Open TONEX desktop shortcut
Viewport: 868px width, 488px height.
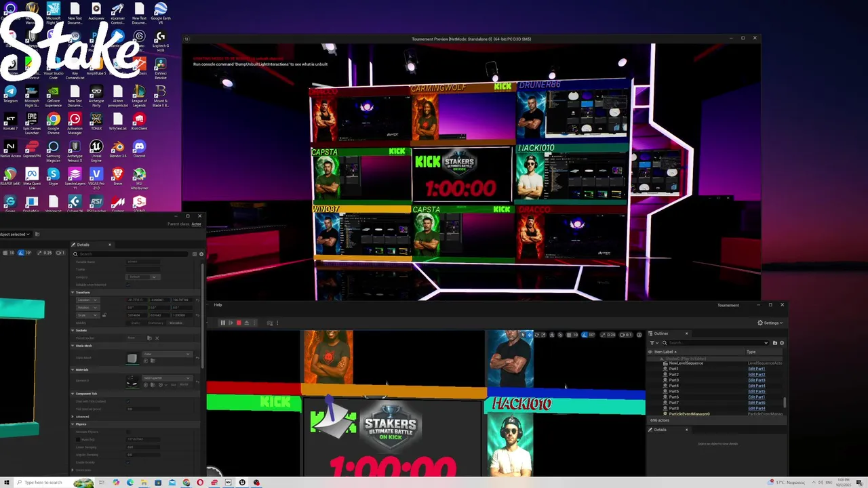[x=96, y=122]
